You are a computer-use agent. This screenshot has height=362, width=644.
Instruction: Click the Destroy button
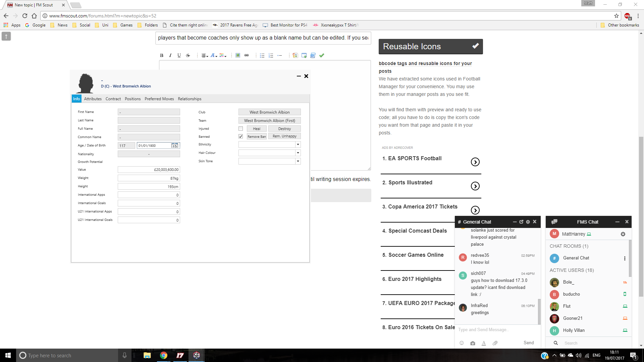(284, 129)
